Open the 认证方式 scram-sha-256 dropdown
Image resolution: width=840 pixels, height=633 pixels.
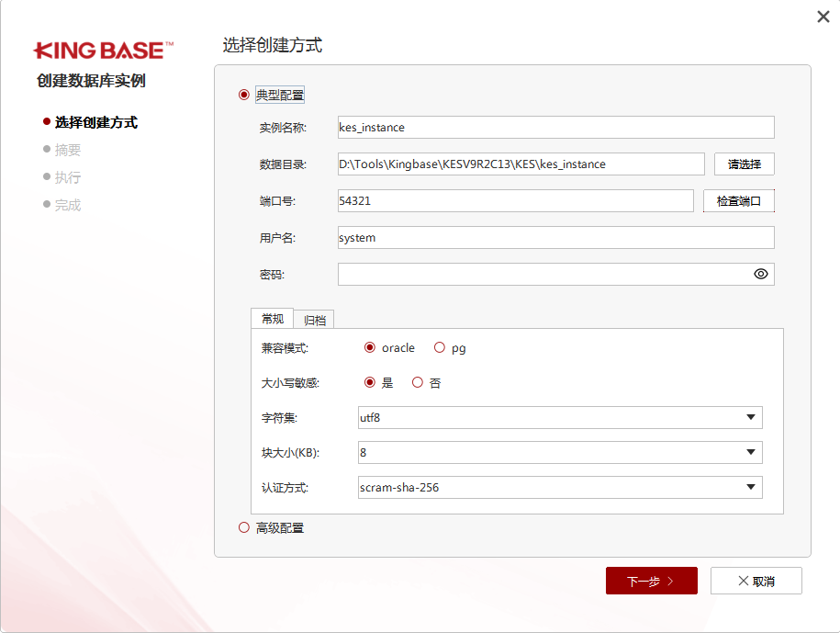tap(560, 488)
